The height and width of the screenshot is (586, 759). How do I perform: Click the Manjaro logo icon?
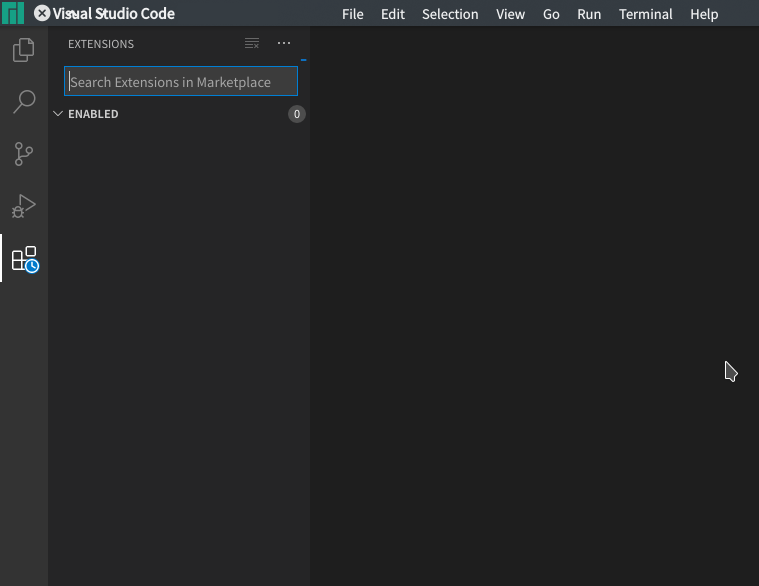coord(13,13)
